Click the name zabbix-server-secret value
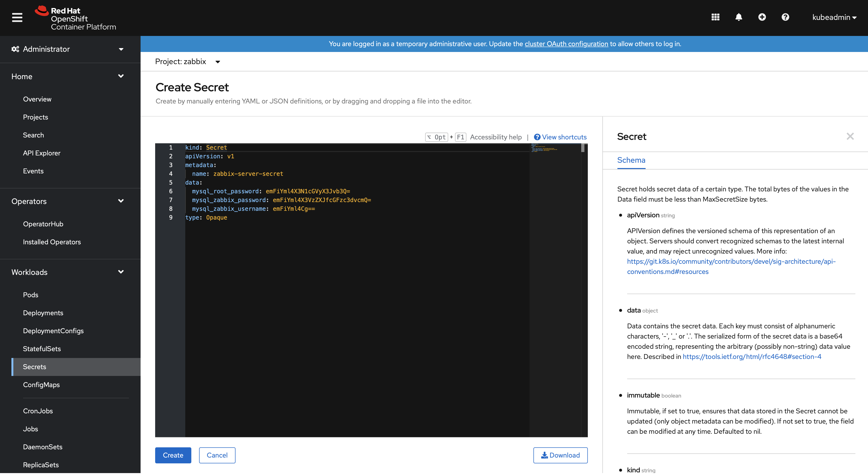Viewport: 868px width, 476px height. click(248, 174)
